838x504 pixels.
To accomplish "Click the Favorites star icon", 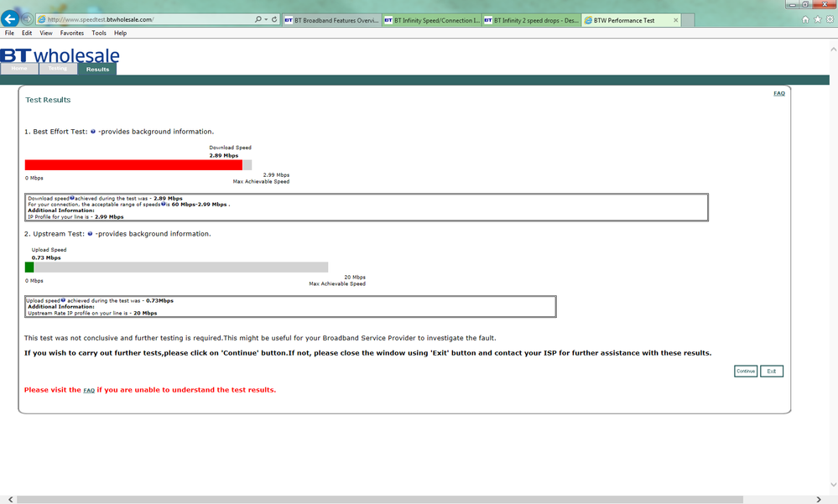I will (x=818, y=19).
